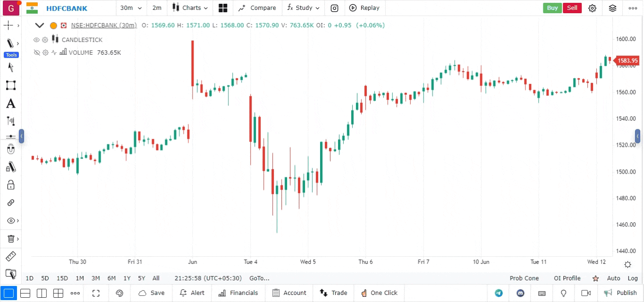Select the OI Profile option
This screenshot has height=302, width=644.
tap(567, 278)
